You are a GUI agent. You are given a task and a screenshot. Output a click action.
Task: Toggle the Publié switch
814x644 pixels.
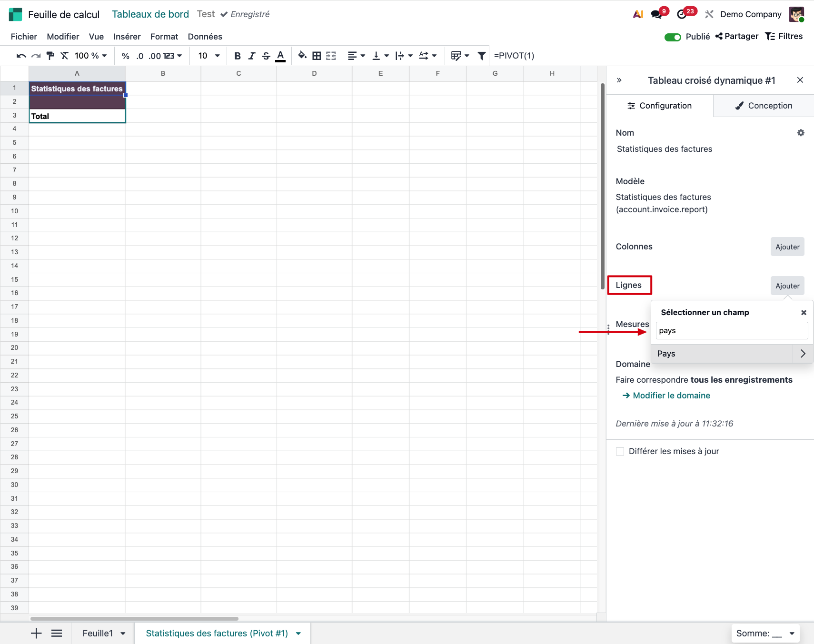coord(672,37)
